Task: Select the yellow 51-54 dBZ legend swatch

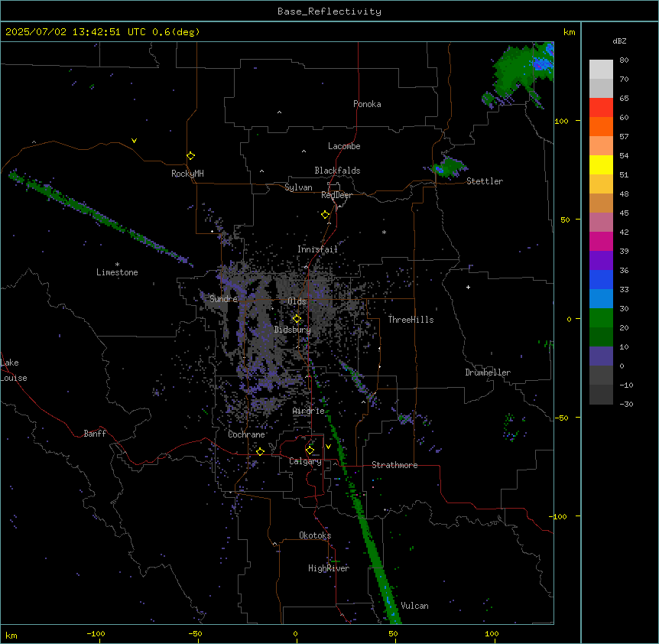Action: point(601,164)
